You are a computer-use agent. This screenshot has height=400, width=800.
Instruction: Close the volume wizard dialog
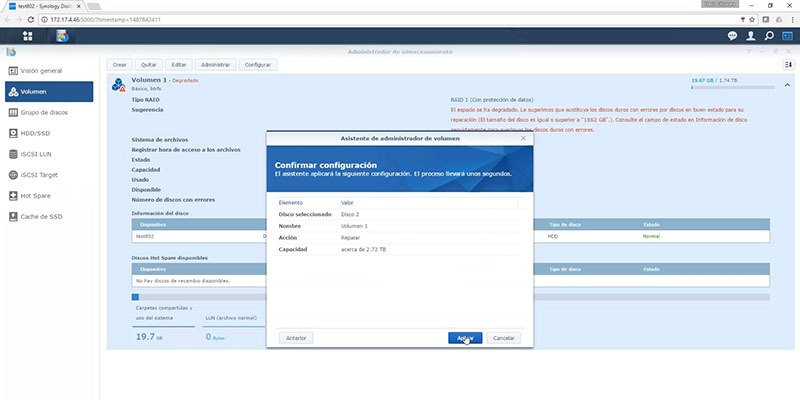pyautogui.click(x=523, y=138)
